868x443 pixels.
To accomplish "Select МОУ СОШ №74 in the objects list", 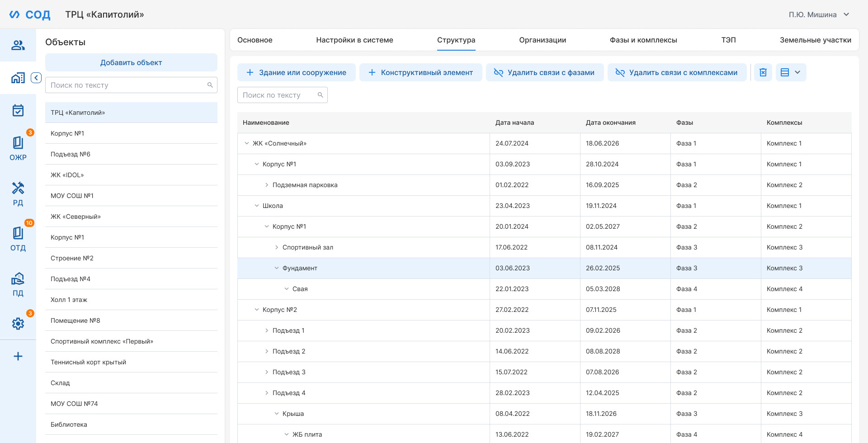I will pos(131,404).
